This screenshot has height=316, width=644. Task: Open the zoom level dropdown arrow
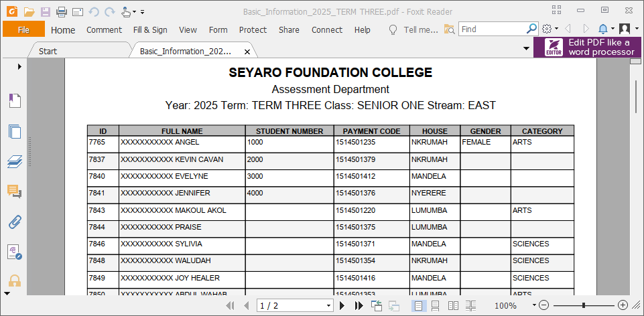[534, 305]
